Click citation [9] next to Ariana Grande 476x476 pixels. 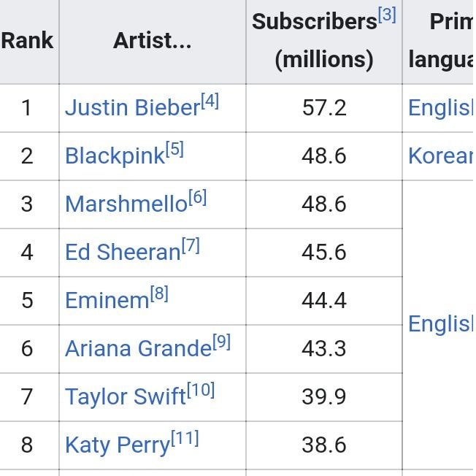221,342
